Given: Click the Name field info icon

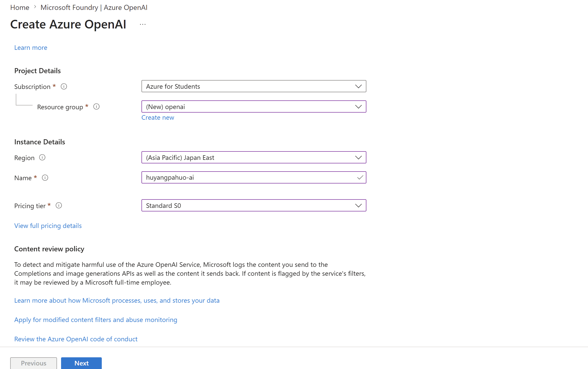Looking at the screenshot, I should [45, 178].
